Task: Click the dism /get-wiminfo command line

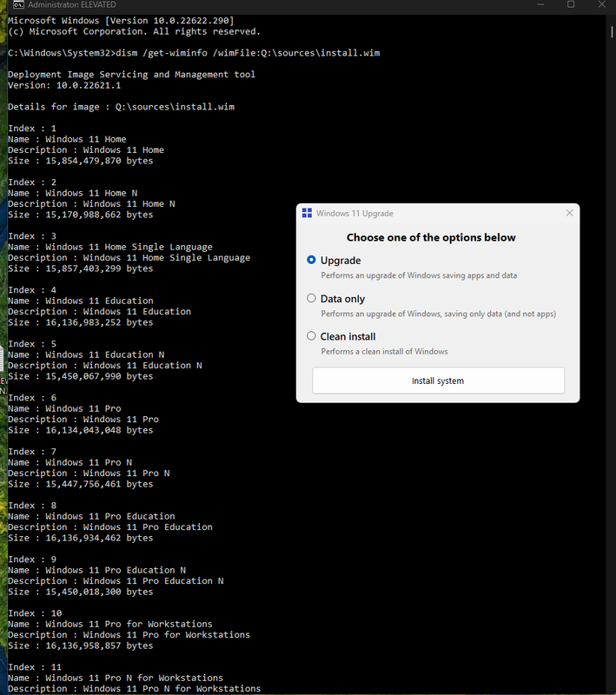Action: coord(194,53)
